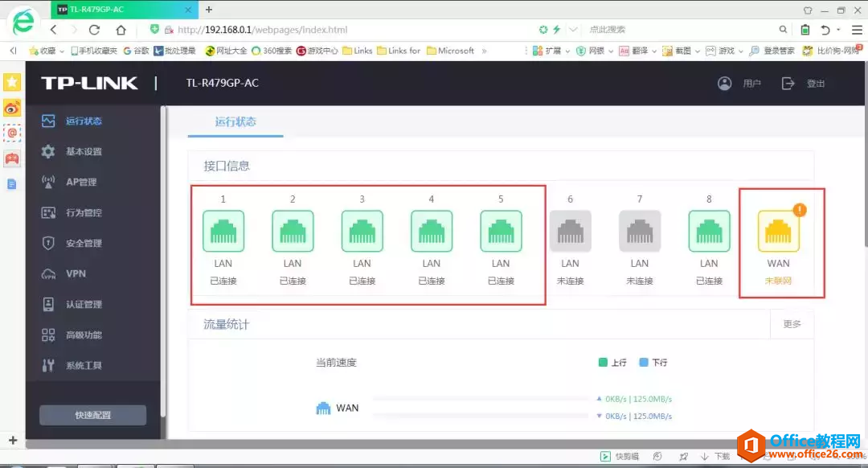
Task: Click the TP-LINK logo
Action: click(89, 83)
